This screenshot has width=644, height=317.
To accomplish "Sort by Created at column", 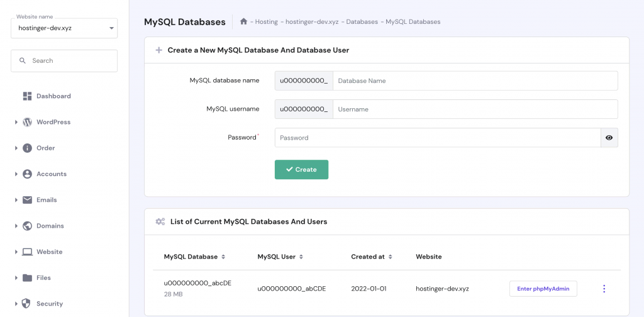I will point(390,257).
